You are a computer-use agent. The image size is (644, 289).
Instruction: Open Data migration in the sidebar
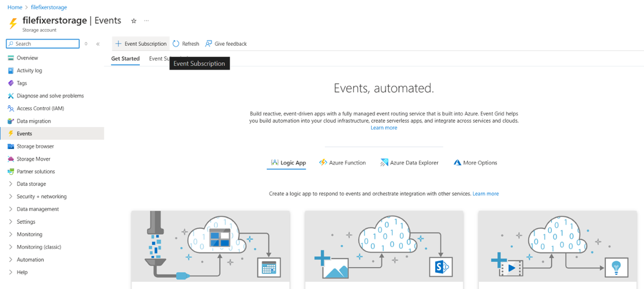[x=52, y=121]
